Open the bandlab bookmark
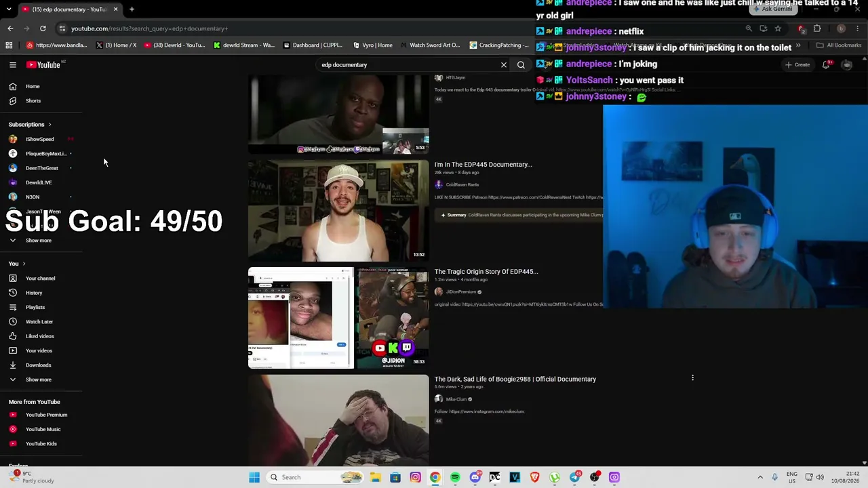Image resolution: width=868 pixels, height=488 pixels. (57, 45)
